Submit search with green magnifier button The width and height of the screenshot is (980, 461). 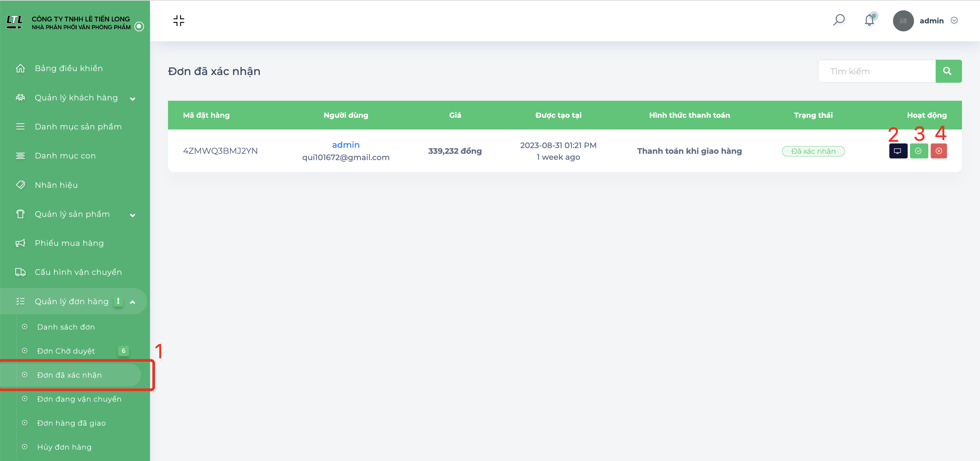pyautogui.click(x=948, y=71)
